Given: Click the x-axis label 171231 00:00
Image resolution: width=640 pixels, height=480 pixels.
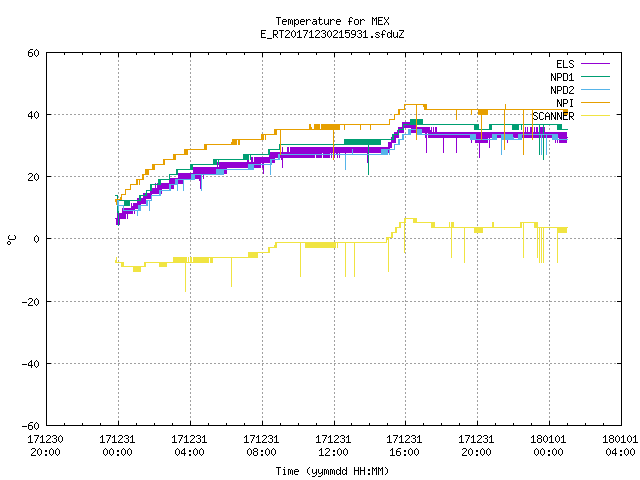Looking at the screenshot, I should click(117, 446).
